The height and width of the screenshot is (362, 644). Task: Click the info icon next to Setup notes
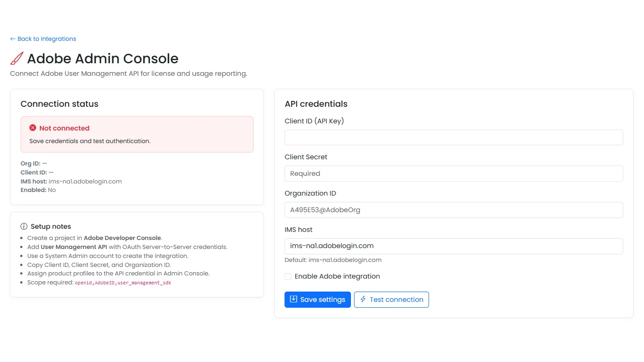[x=24, y=227]
